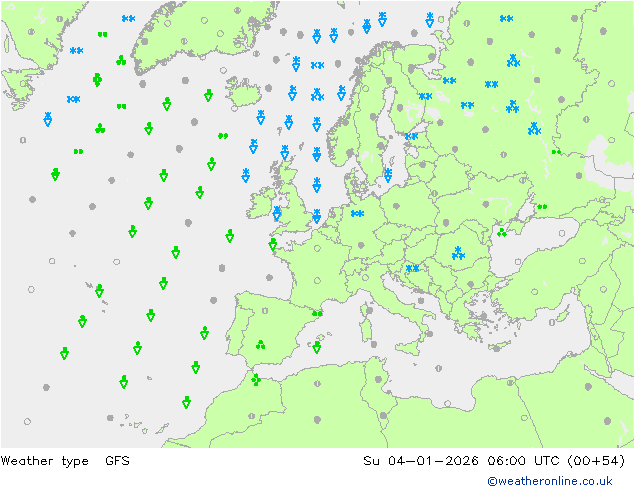634x490 pixels.
Task: Click the green rain shower symbol at Brittany
Action: click(x=273, y=244)
